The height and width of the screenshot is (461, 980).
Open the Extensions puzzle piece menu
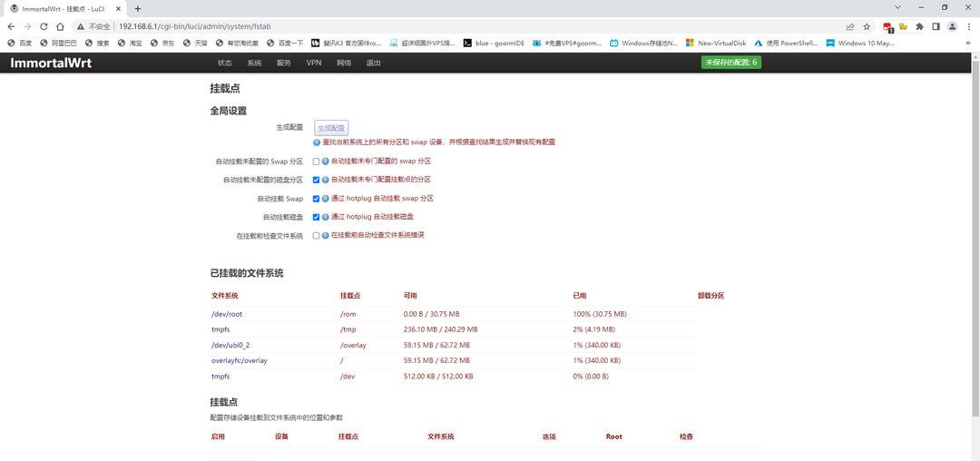pos(919,27)
